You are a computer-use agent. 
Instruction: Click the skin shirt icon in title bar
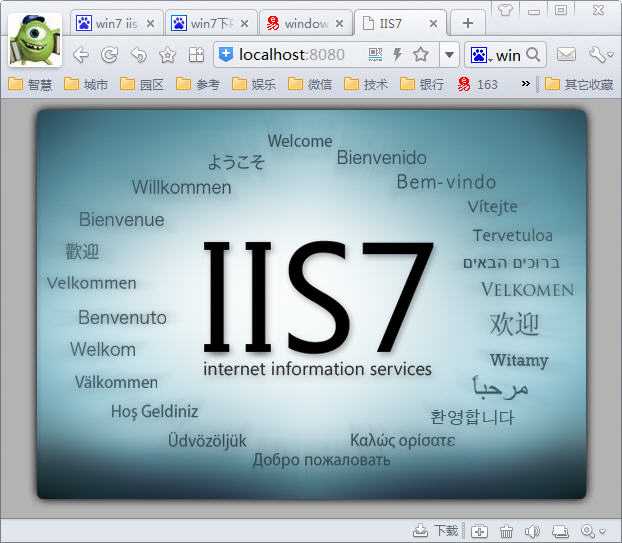pyautogui.click(x=506, y=10)
